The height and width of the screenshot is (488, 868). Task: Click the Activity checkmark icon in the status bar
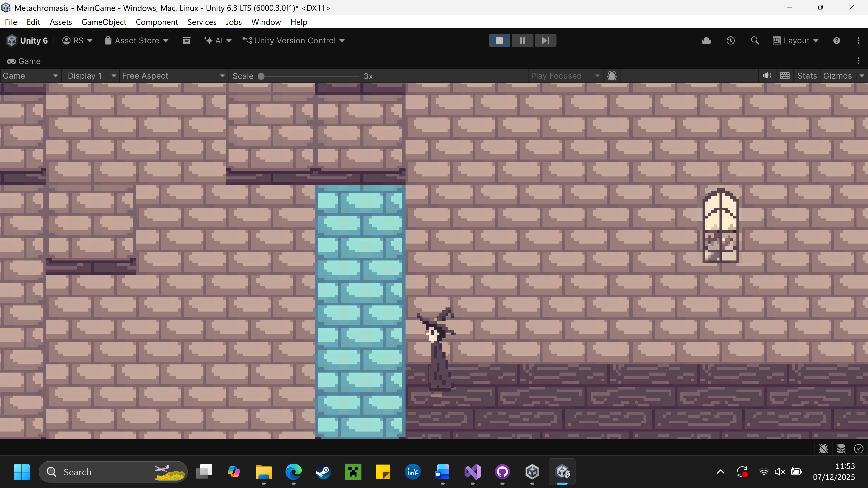tap(859, 449)
